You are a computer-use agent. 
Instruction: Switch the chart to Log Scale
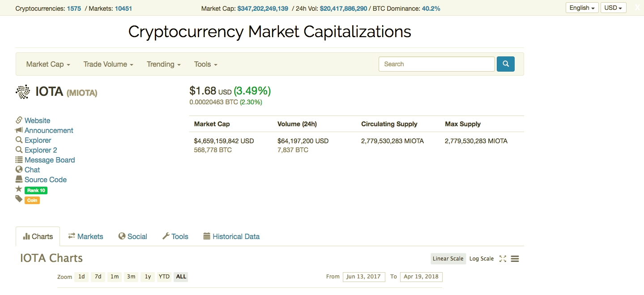[x=482, y=259]
